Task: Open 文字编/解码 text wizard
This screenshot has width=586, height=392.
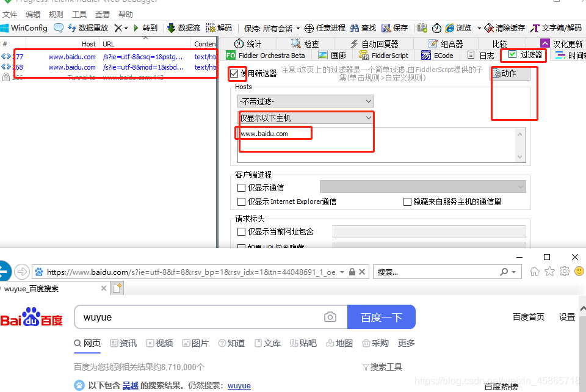Action: pyautogui.click(x=556, y=28)
